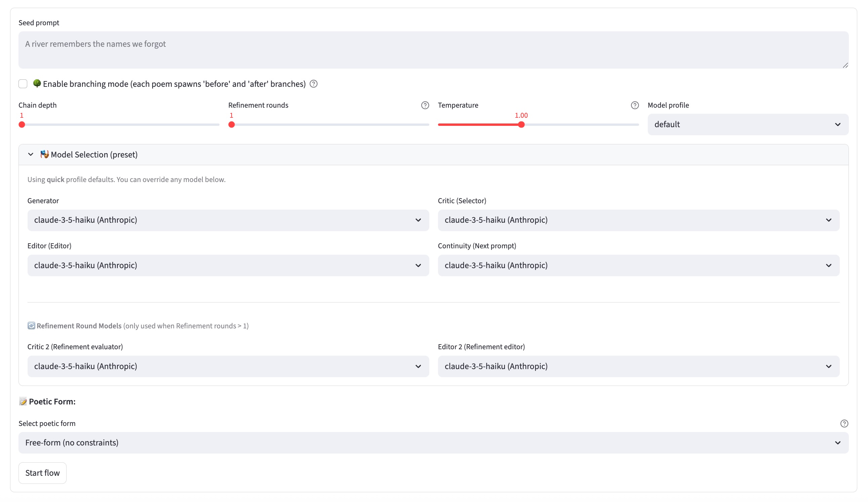This screenshot has width=868, height=502.
Task: Click the Temperature slider handle
Action: [521, 125]
